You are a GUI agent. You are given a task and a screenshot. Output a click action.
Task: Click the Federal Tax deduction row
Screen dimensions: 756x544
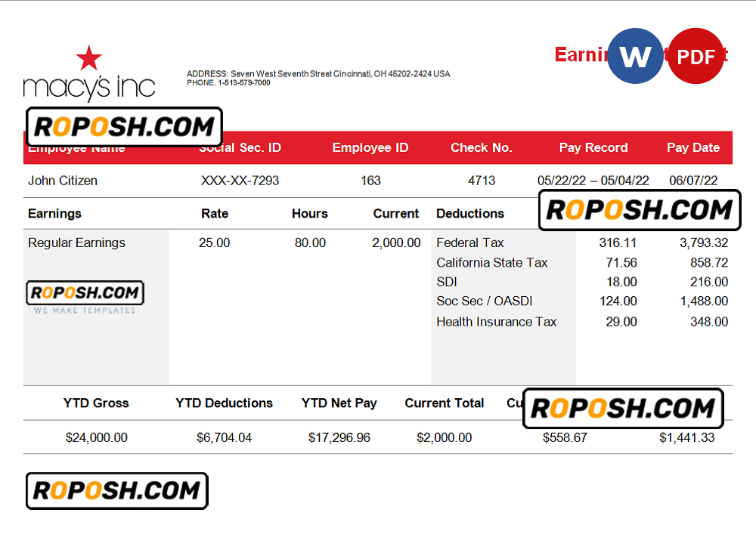click(x=470, y=243)
